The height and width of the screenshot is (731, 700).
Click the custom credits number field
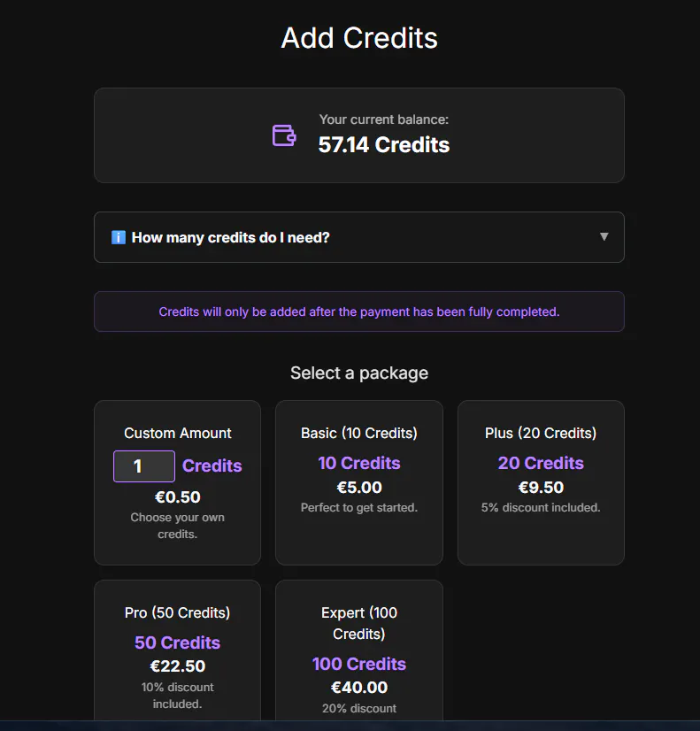click(x=144, y=466)
